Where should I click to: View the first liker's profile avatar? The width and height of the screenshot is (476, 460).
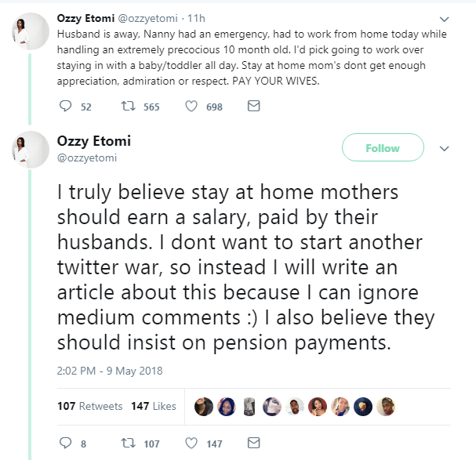point(203,406)
